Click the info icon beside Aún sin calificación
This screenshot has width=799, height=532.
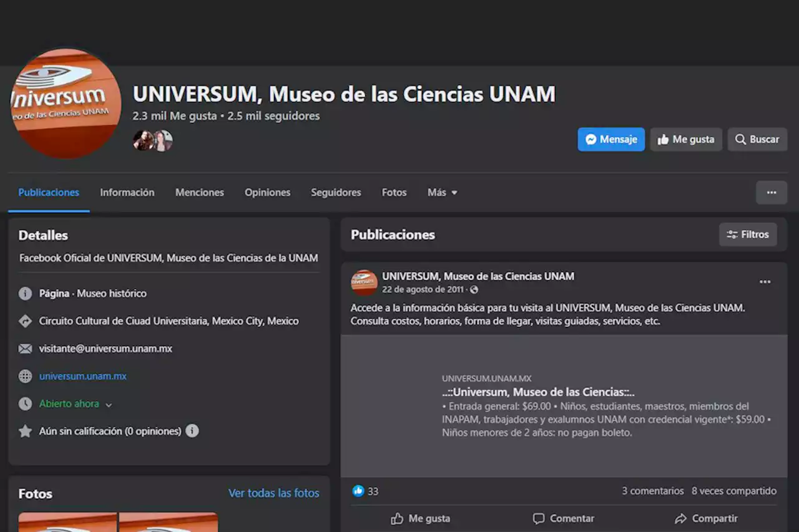point(192,431)
